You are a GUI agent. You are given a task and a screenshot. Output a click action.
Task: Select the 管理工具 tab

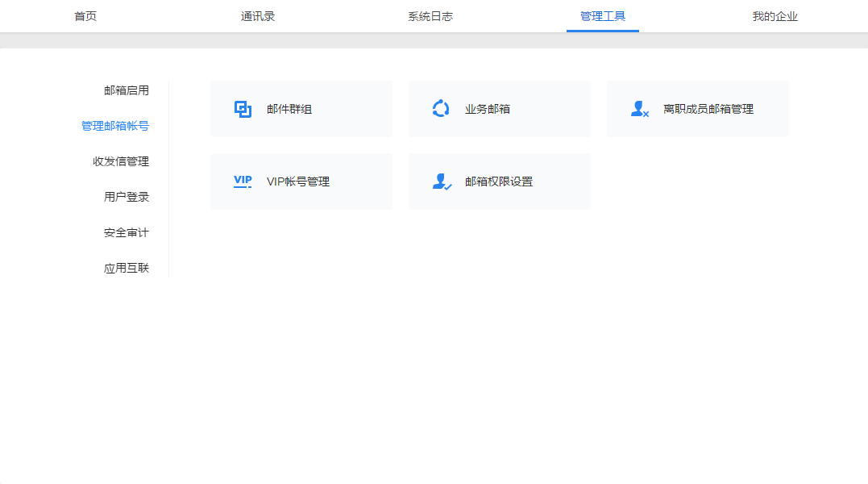pyautogui.click(x=602, y=15)
